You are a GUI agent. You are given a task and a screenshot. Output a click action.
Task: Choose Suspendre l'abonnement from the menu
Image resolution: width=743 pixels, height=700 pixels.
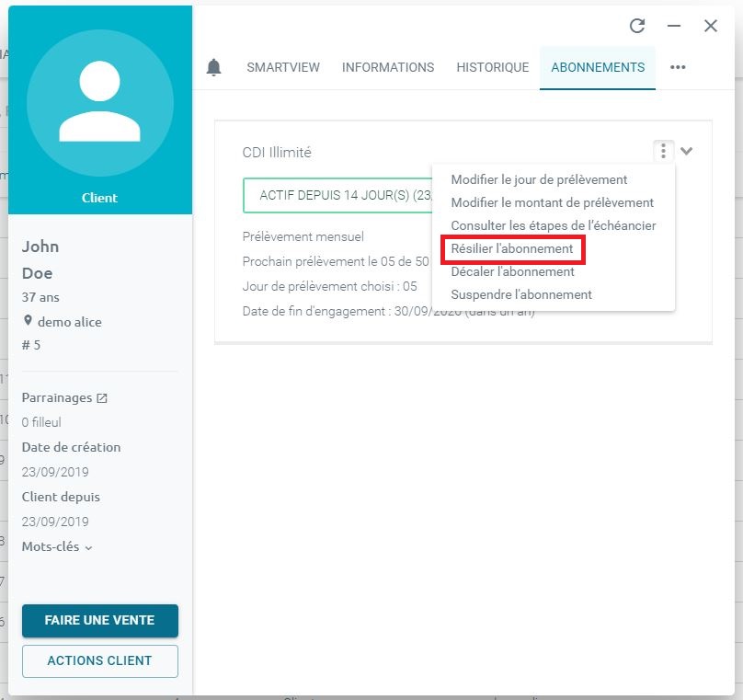(x=521, y=295)
